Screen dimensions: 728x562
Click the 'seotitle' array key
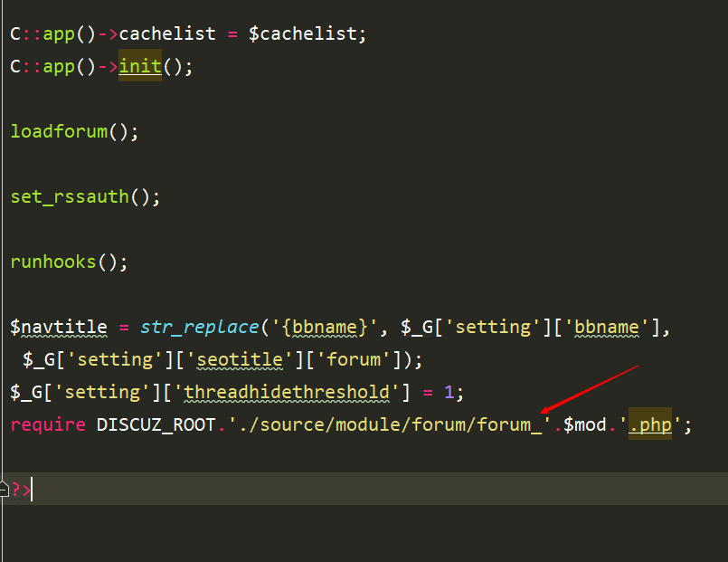point(240,359)
